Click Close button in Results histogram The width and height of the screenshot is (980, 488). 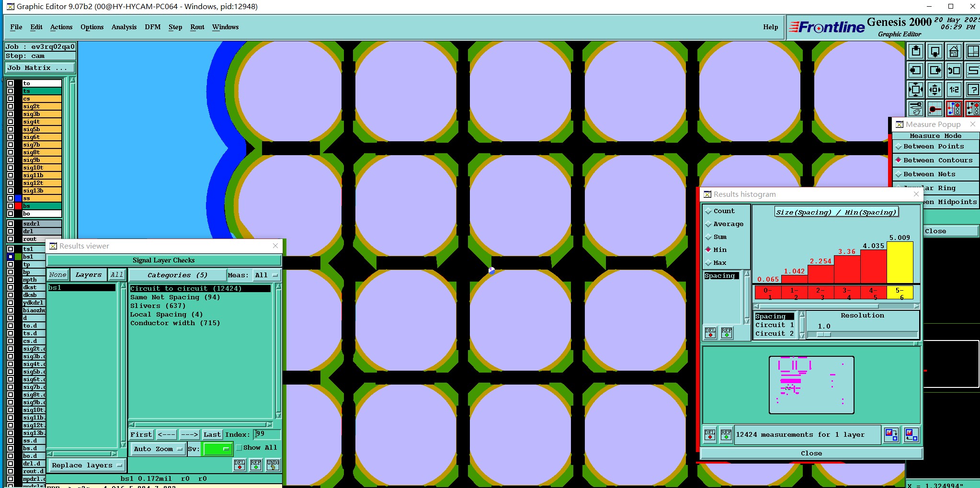811,454
